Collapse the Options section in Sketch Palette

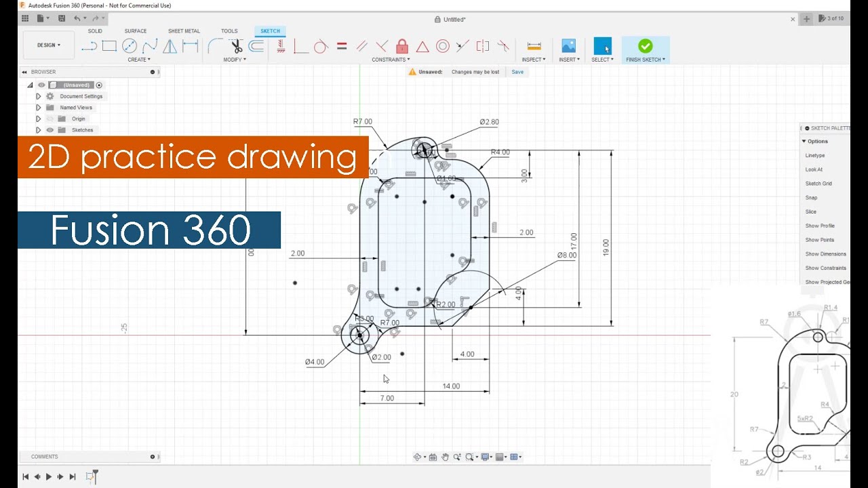coord(804,141)
